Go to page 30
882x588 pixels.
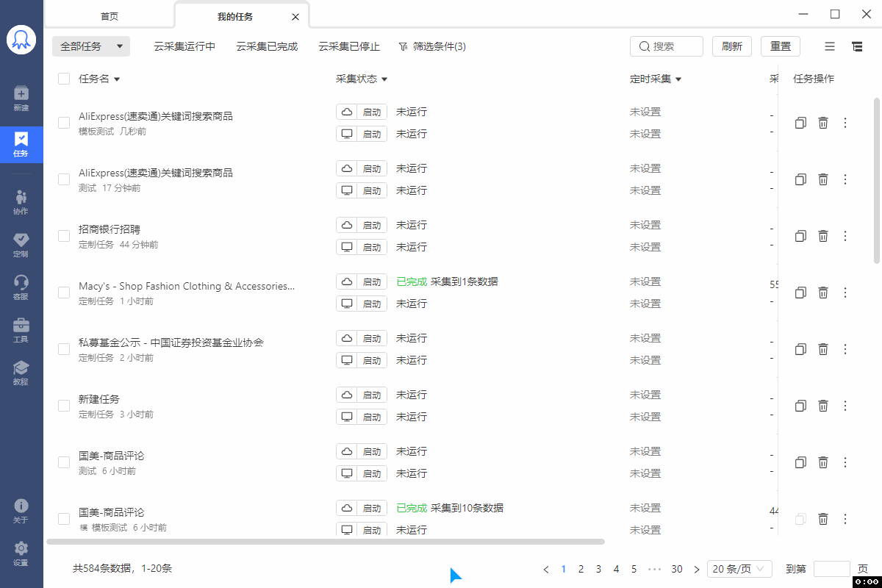(677, 569)
